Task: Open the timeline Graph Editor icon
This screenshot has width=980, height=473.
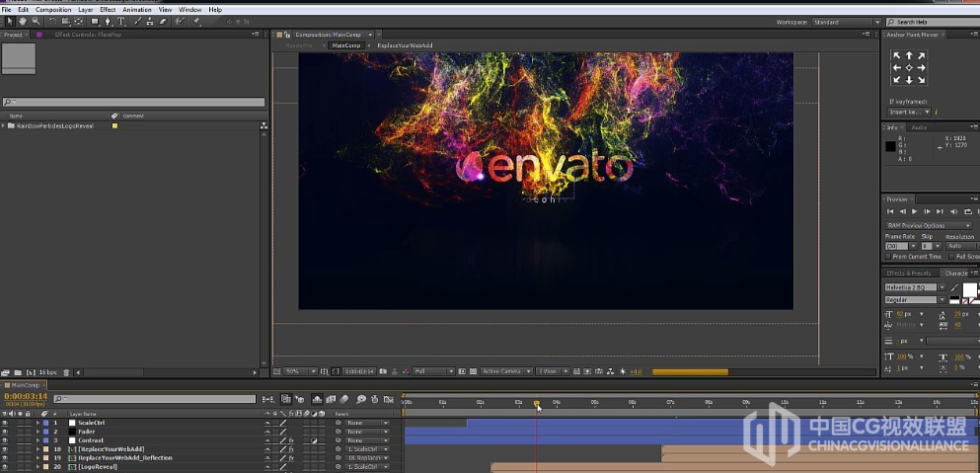Action: coord(389,399)
